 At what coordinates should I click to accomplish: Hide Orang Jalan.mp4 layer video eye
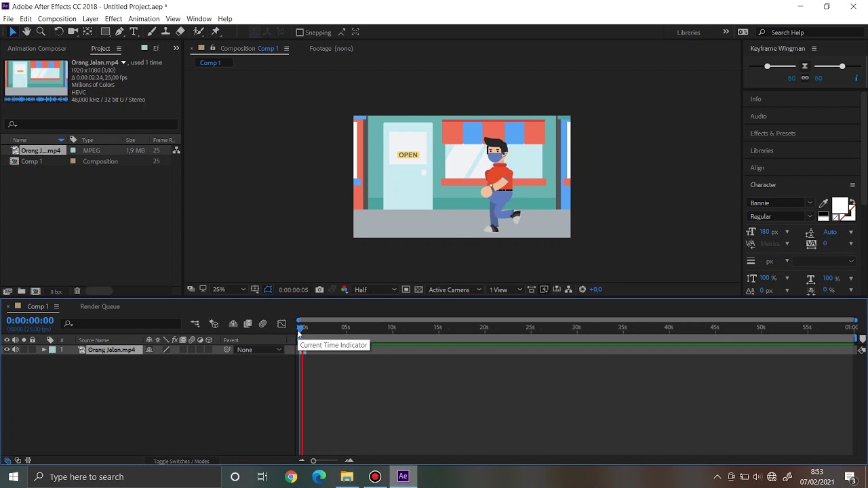tap(7, 350)
